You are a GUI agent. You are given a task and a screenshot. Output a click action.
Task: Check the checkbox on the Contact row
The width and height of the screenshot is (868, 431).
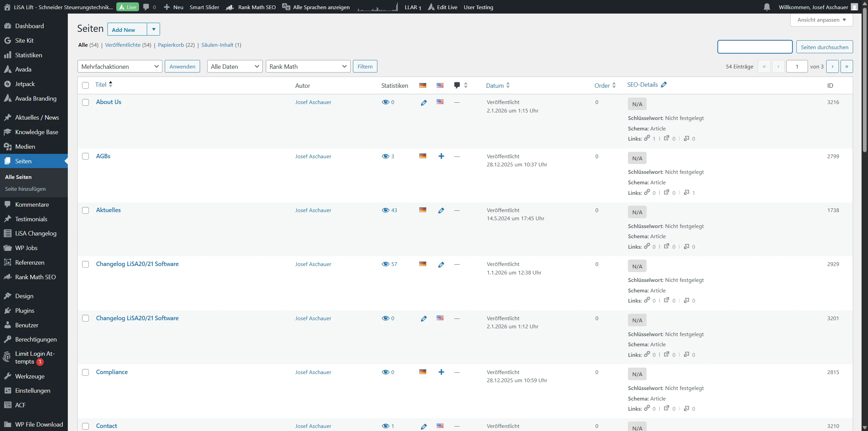coord(85,426)
